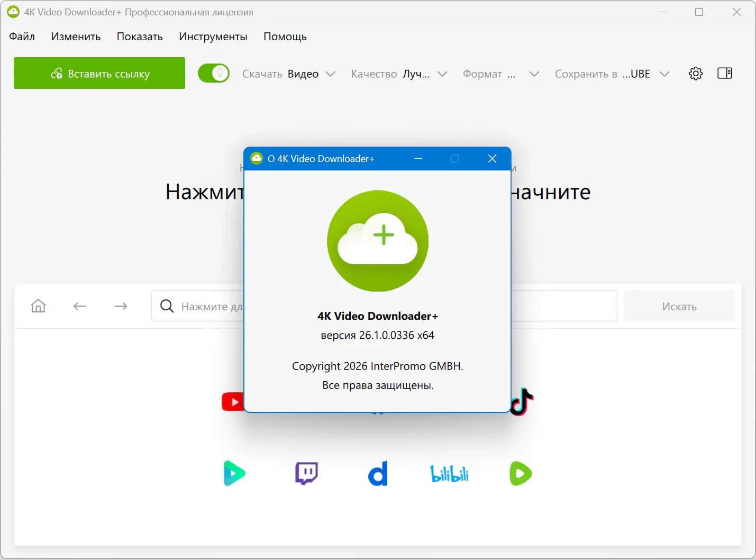Screen dimensions: 756x559
Task: Click the search magnifier icon
Action: [x=167, y=306]
